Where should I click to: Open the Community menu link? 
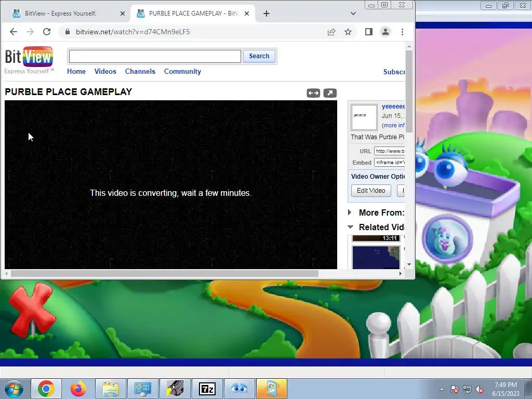coord(182,71)
